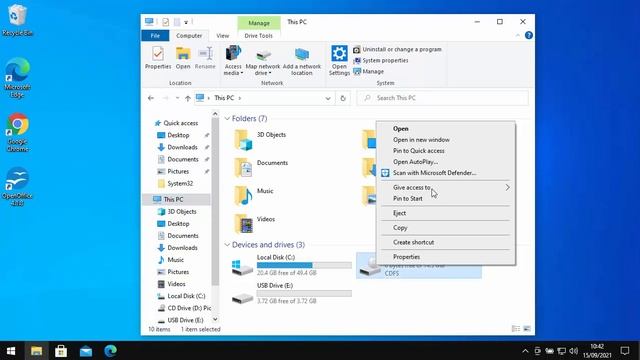
Task: Open Google Chrome desktop shortcut
Action: [x=18, y=133]
